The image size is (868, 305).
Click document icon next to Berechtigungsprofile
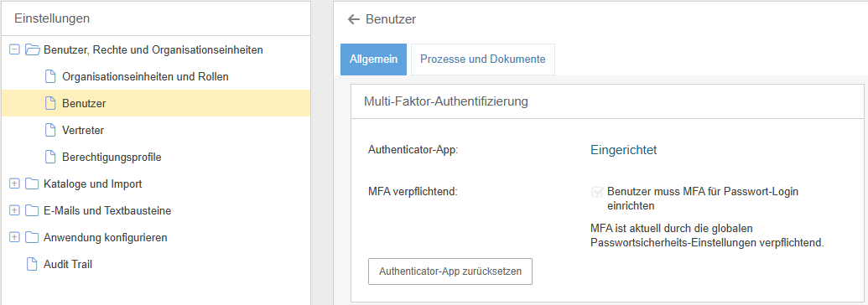click(50, 158)
